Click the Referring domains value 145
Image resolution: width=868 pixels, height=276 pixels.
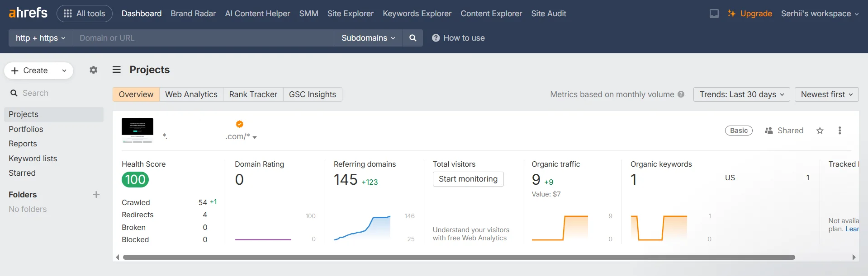pos(346,180)
